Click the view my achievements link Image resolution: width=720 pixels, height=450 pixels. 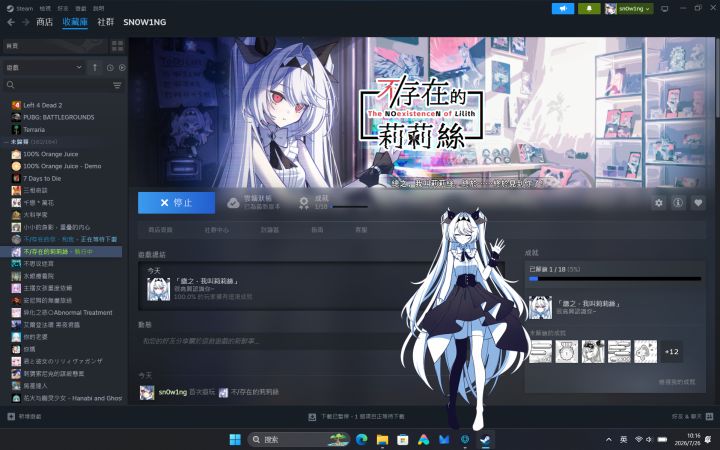click(x=677, y=382)
